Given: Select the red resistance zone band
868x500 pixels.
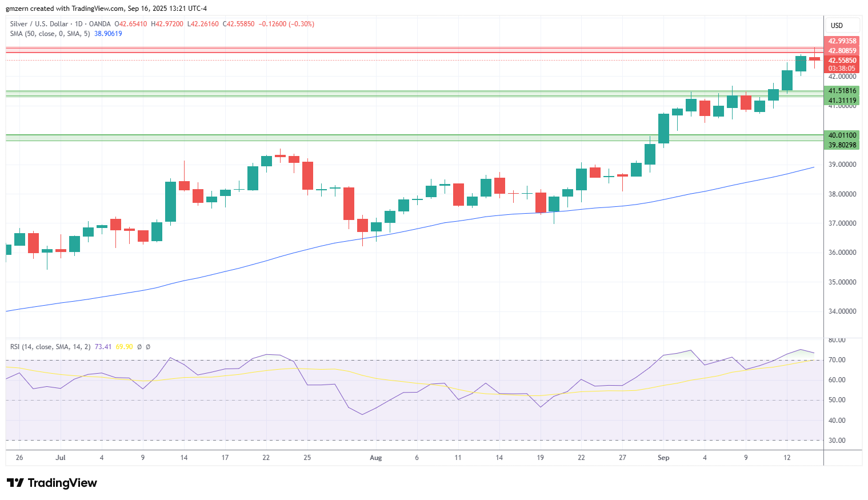Looking at the screenshot, I should tap(414, 50).
